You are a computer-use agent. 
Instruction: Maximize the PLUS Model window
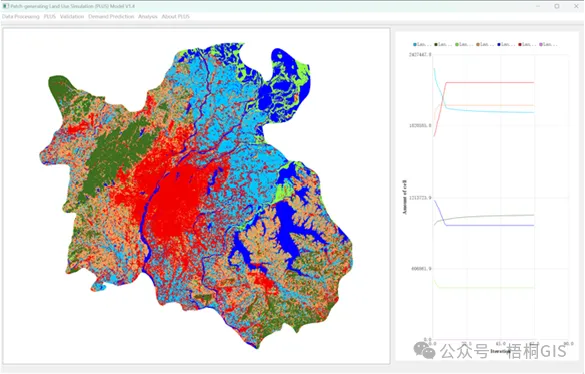(x=557, y=6)
